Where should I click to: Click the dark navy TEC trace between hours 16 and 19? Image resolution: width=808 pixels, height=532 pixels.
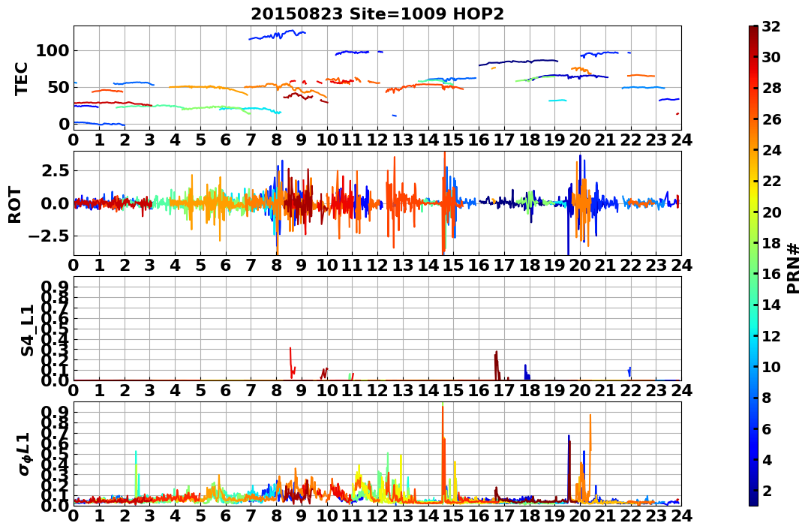[518, 62]
